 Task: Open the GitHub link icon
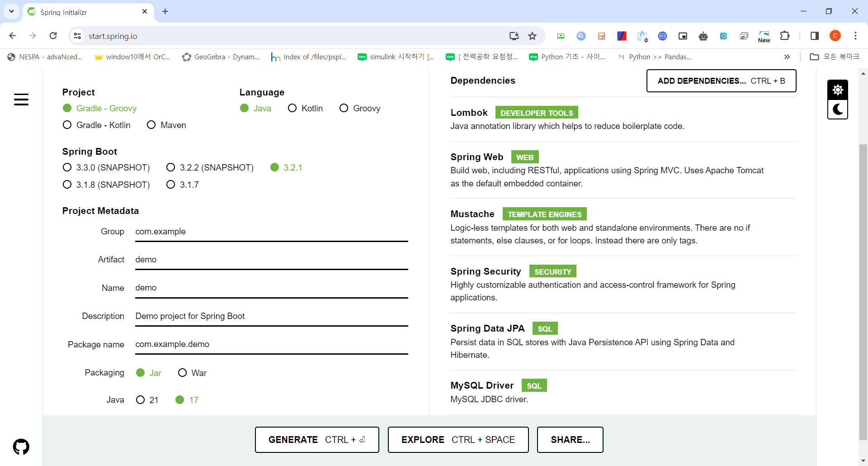[21, 447]
